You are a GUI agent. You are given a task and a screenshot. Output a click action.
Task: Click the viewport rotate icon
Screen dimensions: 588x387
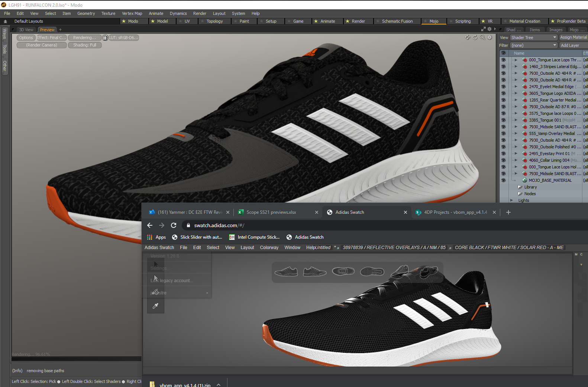(475, 37)
